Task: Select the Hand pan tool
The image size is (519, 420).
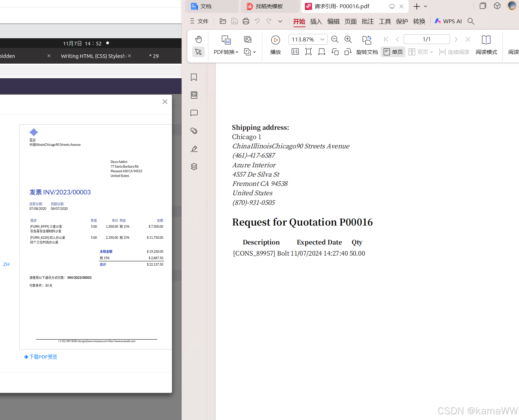Action: 198,39
